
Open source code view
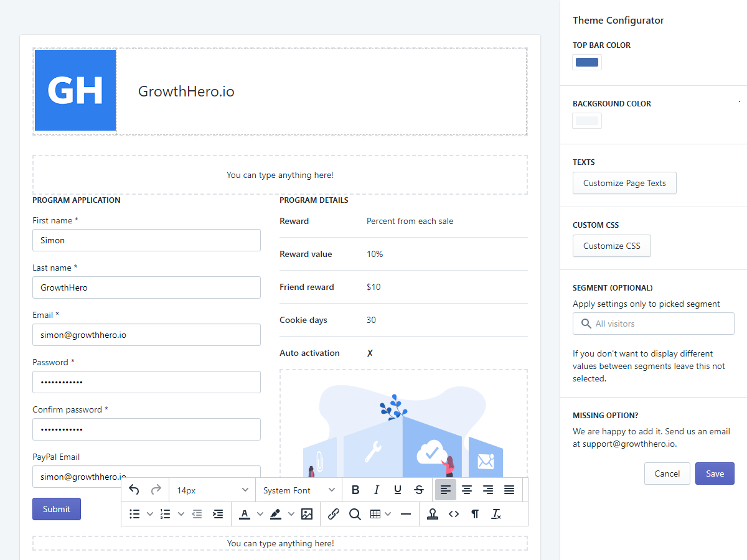point(454,514)
